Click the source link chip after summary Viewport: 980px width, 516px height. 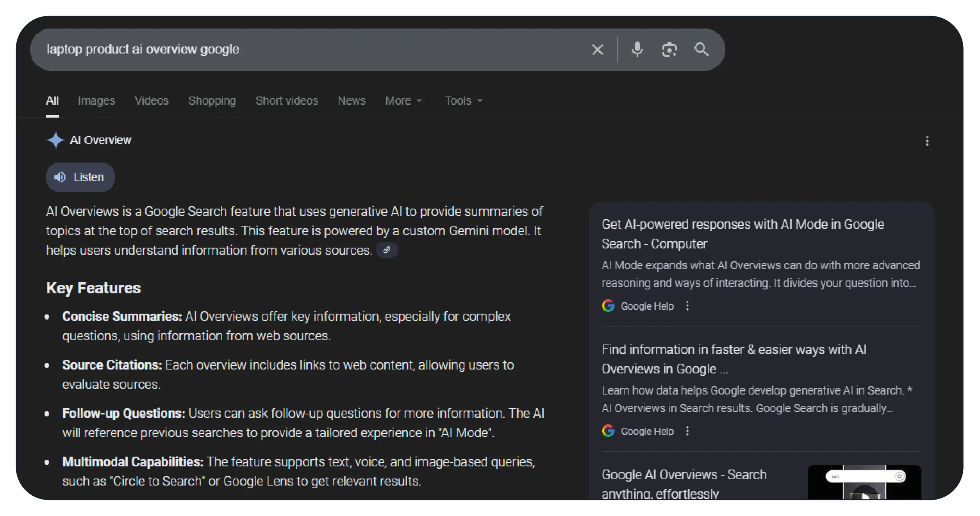pyautogui.click(x=387, y=250)
